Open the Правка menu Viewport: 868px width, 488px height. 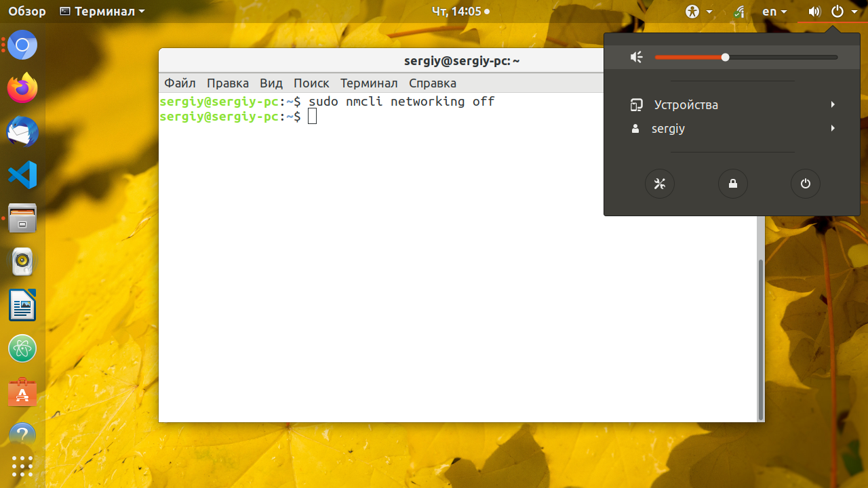228,83
